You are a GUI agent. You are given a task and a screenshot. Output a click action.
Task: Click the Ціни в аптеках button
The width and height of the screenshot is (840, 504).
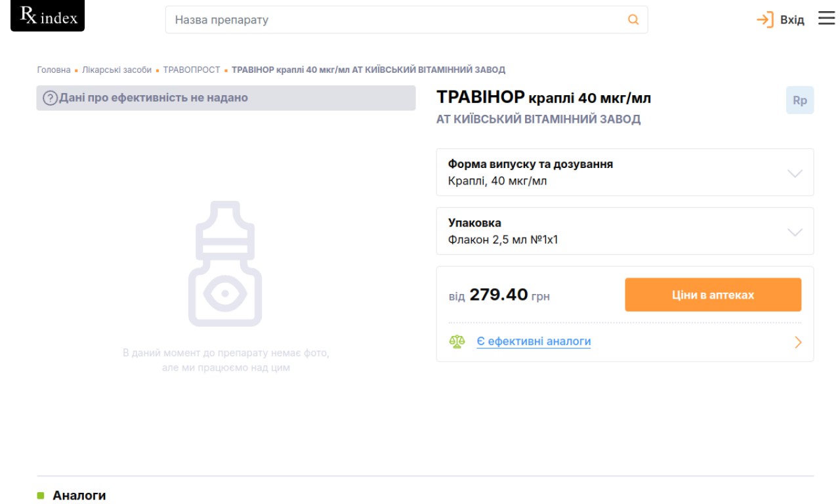[x=713, y=295]
